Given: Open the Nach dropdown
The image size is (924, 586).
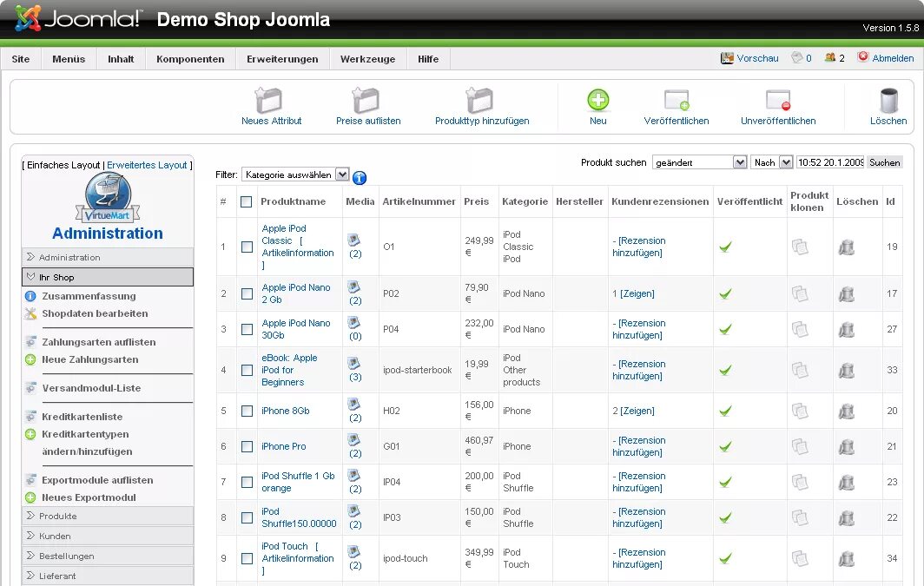Looking at the screenshot, I should coord(771,162).
